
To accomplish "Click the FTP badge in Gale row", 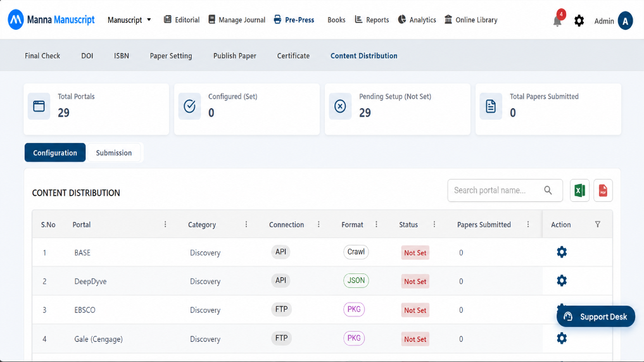I will (x=281, y=338).
